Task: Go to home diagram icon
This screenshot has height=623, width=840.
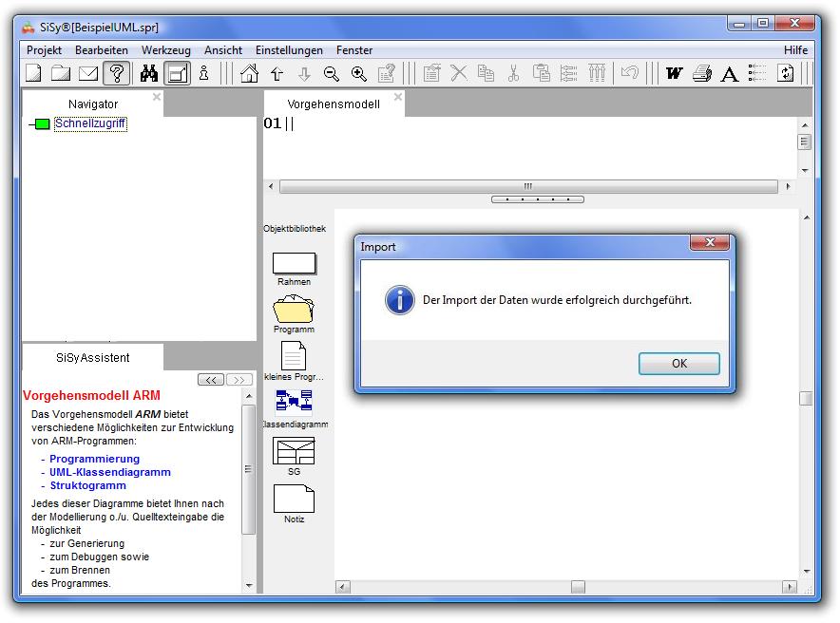Action: pos(249,73)
